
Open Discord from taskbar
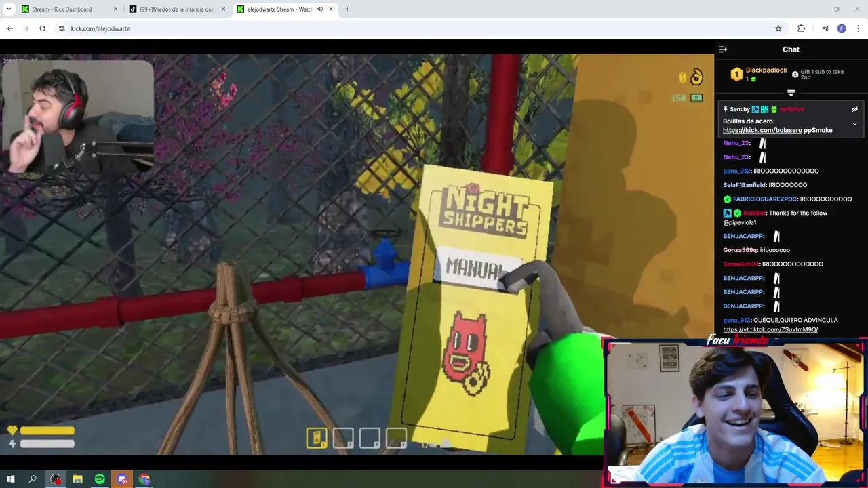click(122, 479)
